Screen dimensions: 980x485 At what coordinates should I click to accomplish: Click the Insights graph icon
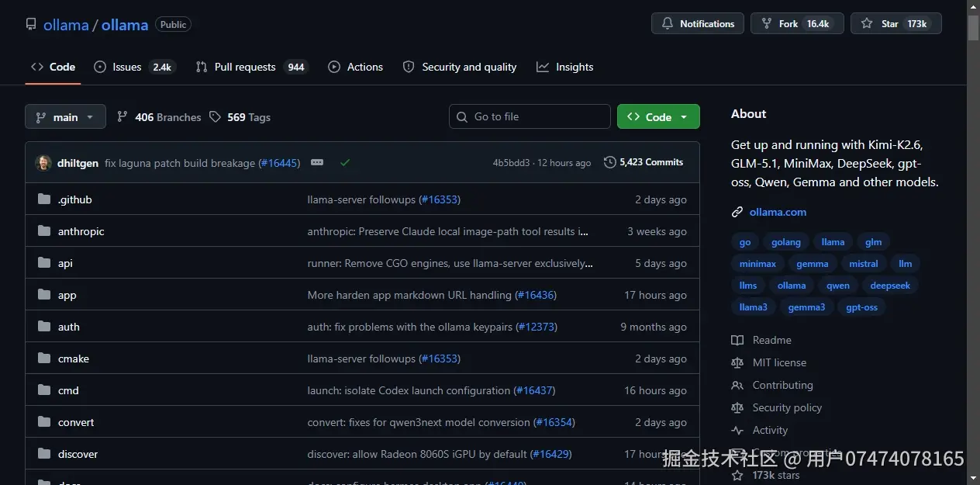point(543,67)
